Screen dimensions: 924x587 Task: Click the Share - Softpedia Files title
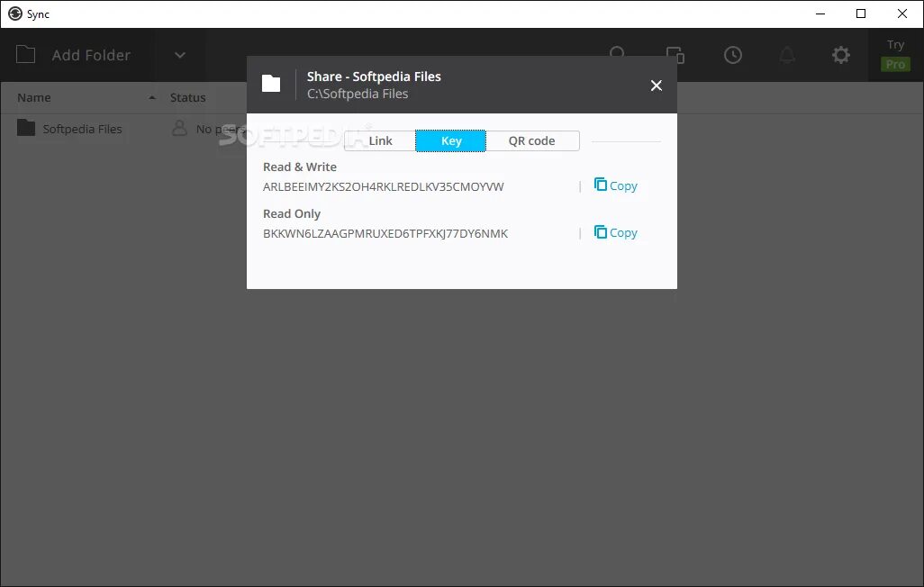point(374,77)
